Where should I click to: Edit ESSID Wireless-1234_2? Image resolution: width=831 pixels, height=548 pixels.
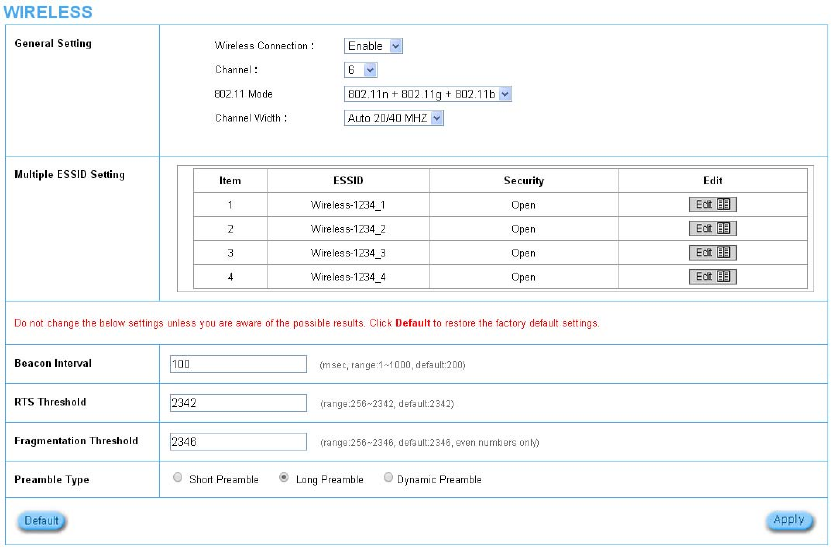tap(712, 228)
